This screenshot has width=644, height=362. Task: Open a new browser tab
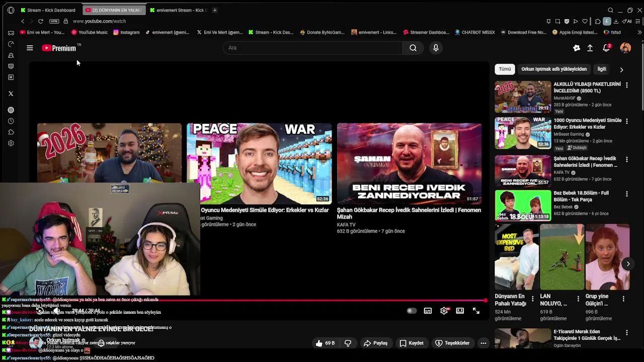[215, 10]
